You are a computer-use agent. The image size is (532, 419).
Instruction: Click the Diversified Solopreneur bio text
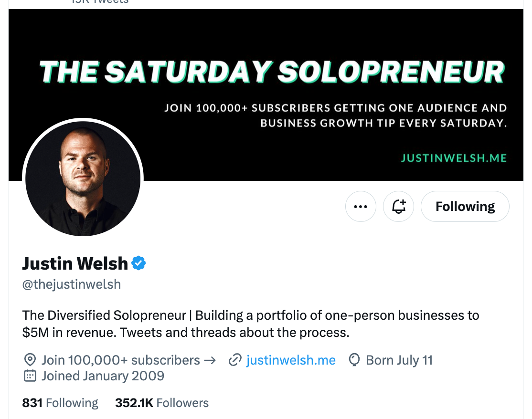point(251,324)
